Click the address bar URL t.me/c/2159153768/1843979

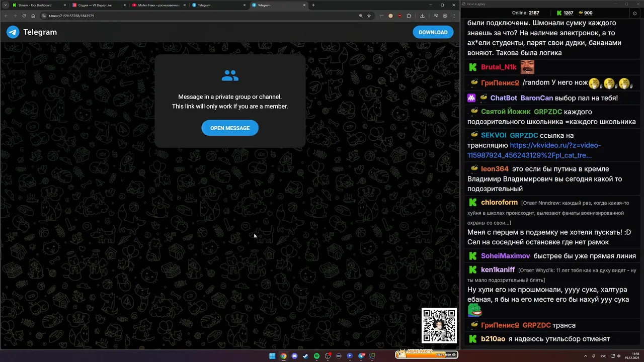tap(71, 16)
